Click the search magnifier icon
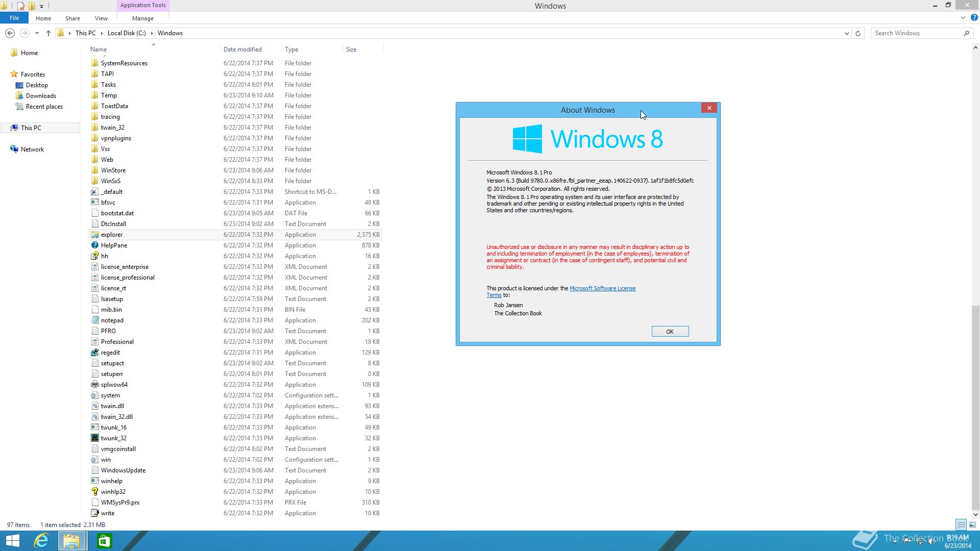 (x=966, y=33)
